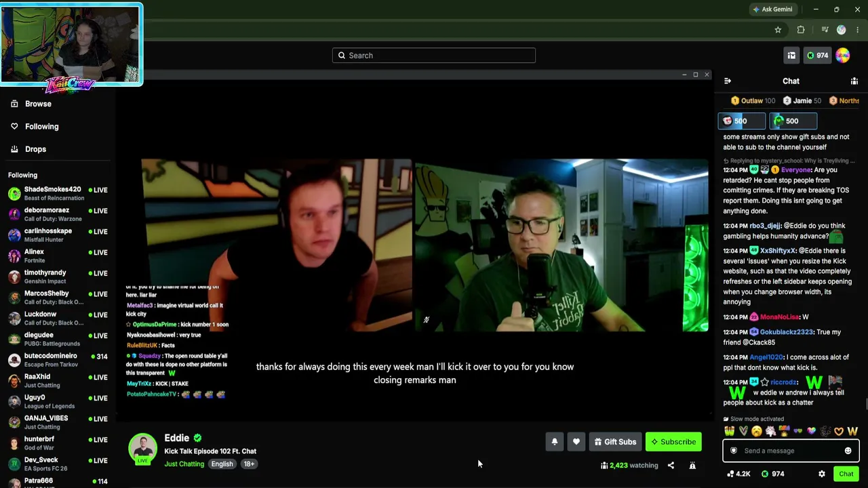Open hunterbrf's God of War channel
The image size is (868, 488).
[x=58, y=443]
